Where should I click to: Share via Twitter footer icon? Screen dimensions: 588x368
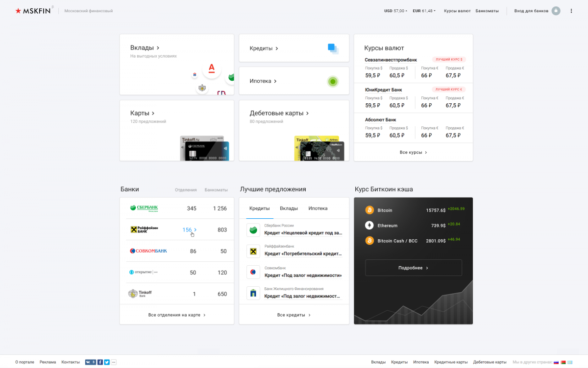pos(107,362)
